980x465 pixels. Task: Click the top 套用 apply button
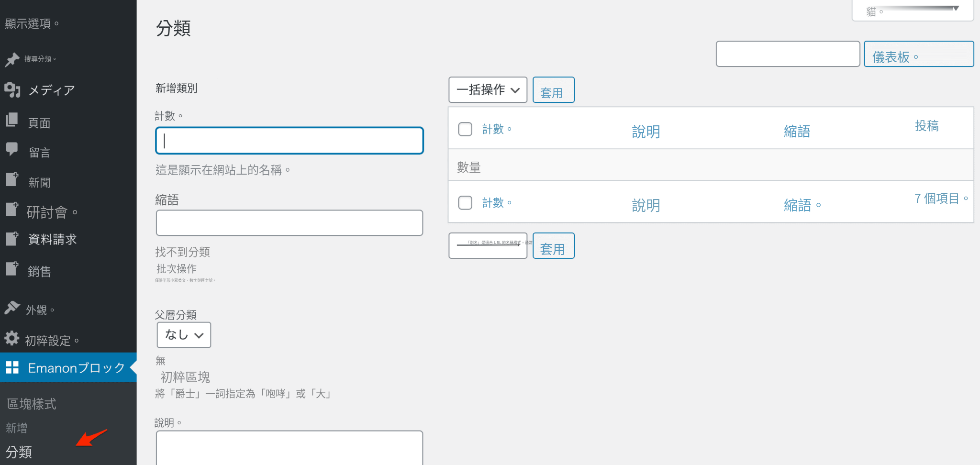tap(554, 90)
